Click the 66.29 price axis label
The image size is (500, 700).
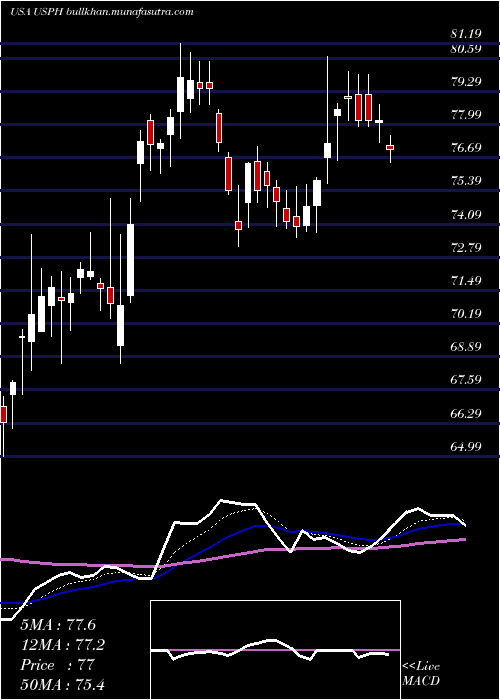click(466, 413)
